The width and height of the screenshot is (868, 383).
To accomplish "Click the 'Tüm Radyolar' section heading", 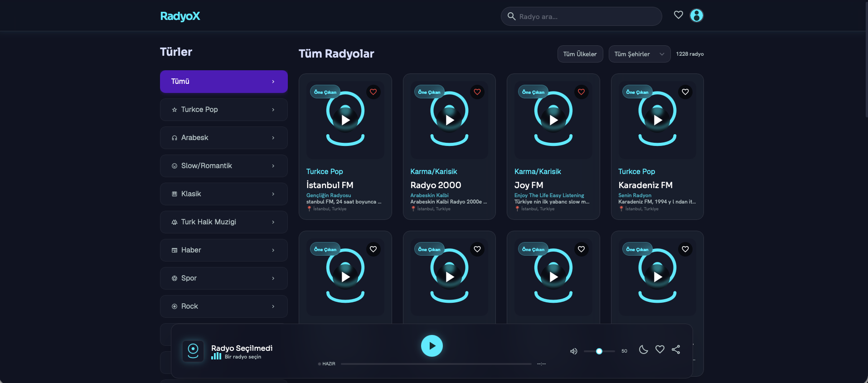I will pyautogui.click(x=336, y=54).
